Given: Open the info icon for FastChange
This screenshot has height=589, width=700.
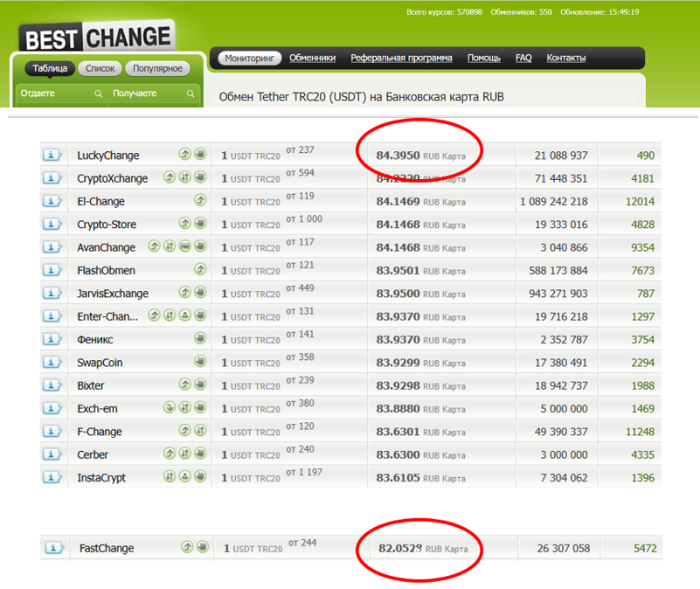Looking at the screenshot, I should tap(54, 547).
